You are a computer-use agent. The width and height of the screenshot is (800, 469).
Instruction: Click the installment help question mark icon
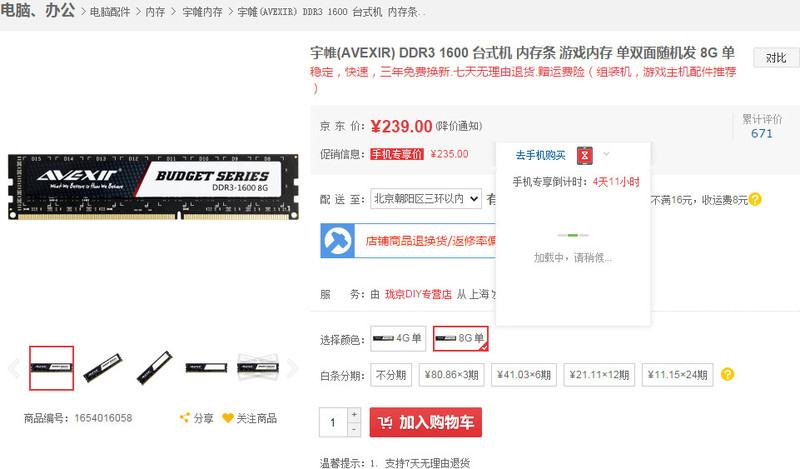[728, 375]
